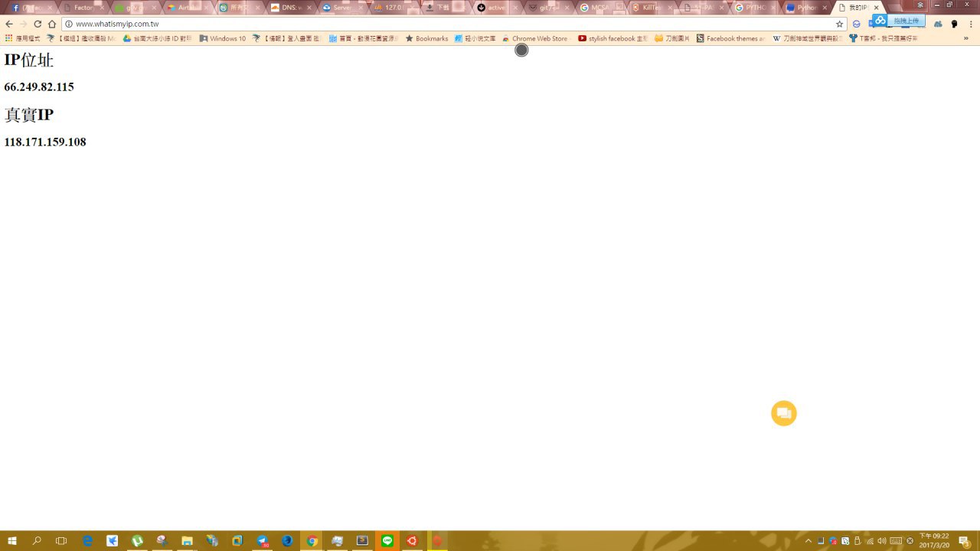Open taskbar search
Viewport: 980px width, 551px height.
tap(37, 541)
